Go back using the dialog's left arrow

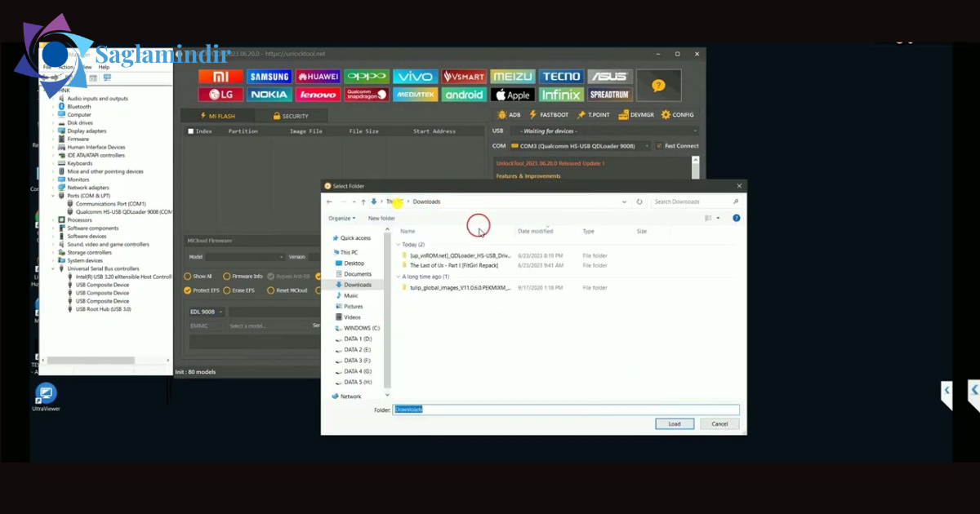(329, 202)
